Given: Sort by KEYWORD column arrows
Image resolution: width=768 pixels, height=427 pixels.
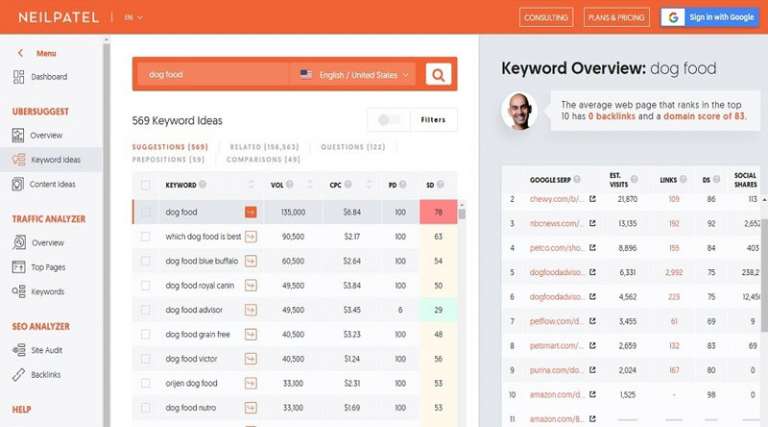Looking at the screenshot, I should (251, 185).
